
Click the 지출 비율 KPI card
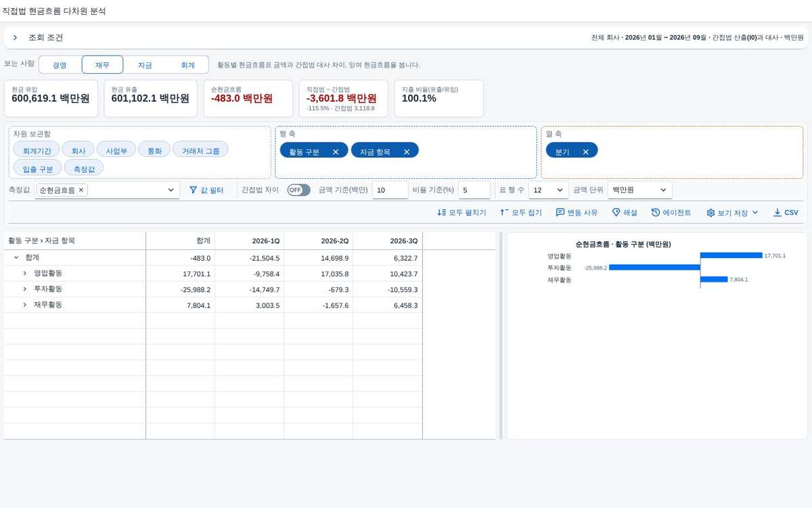coord(439,98)
